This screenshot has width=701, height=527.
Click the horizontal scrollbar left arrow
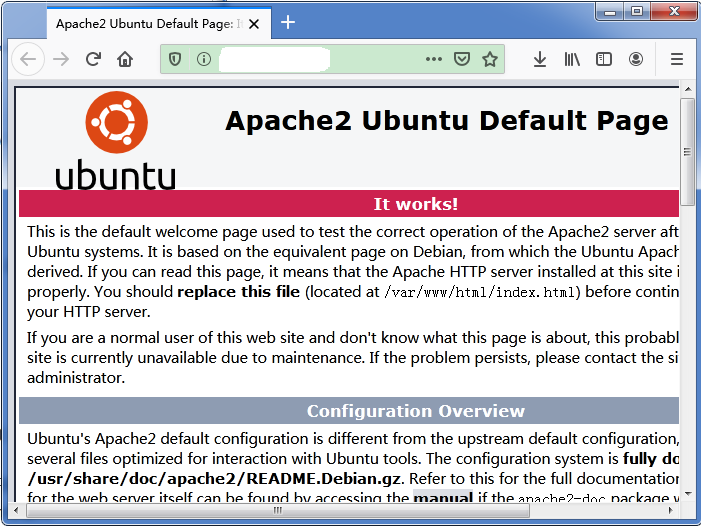click(17, 510)
